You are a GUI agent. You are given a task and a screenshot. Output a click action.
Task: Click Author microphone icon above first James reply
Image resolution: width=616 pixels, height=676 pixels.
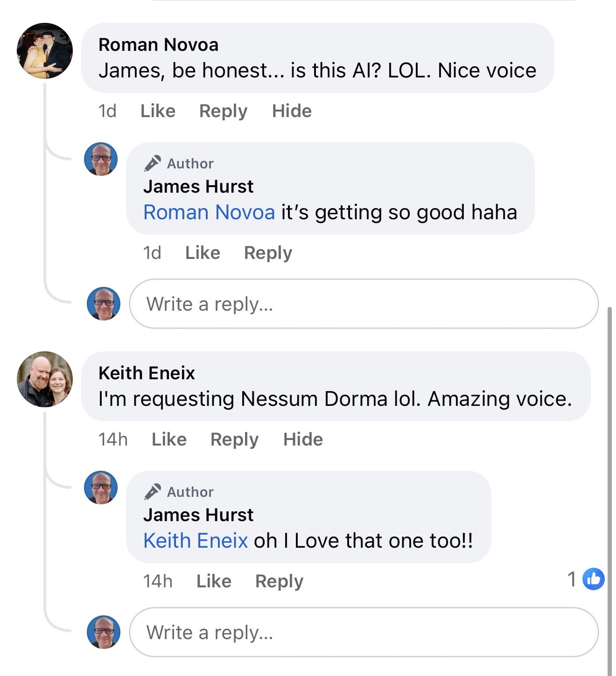click(153, 163)
